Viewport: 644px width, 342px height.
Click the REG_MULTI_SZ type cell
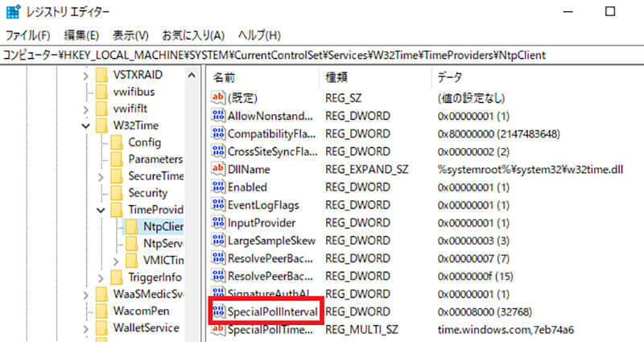tap(361, 330)
